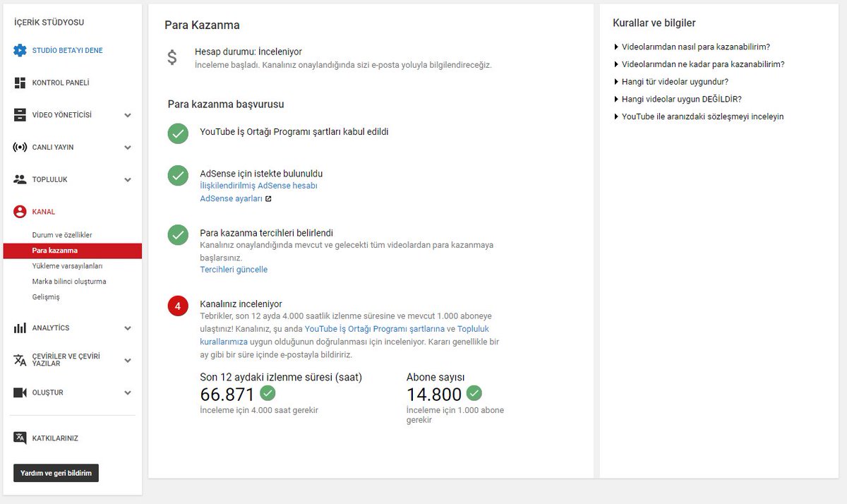This screenshot has height=504, width=847.
Task: Expand the Oluştur chevron
Action: (128, 392)
